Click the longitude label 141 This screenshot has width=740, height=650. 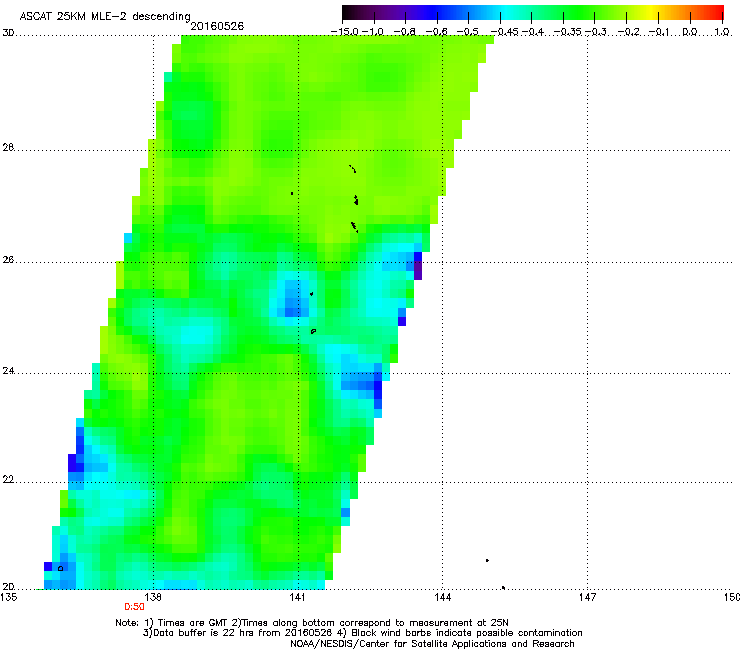(x=297, y=598)
